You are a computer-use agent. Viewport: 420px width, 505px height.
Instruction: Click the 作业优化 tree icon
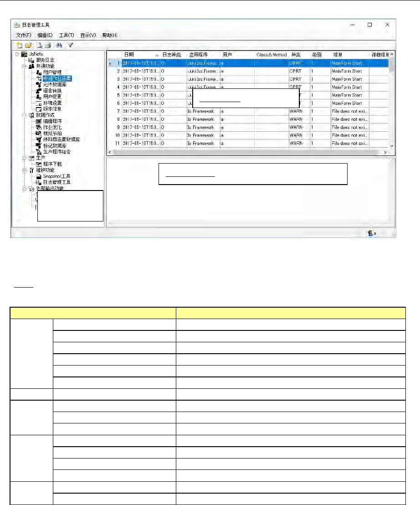[x=39, y=128]
